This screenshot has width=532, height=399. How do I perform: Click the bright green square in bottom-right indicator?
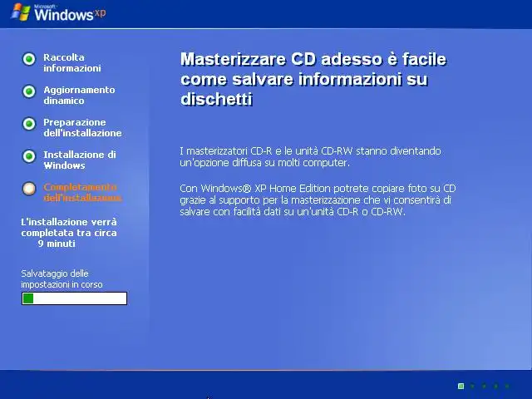461,386
